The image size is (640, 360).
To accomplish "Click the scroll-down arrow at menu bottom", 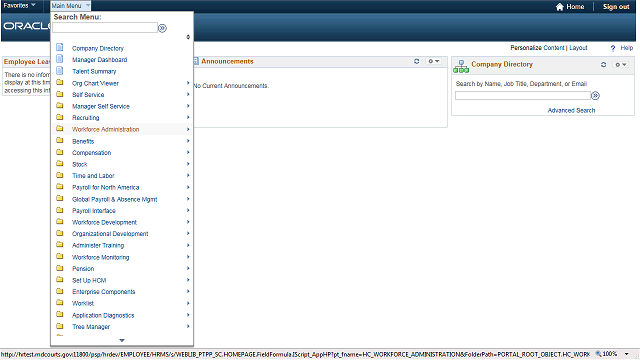I will pos(122,340).
